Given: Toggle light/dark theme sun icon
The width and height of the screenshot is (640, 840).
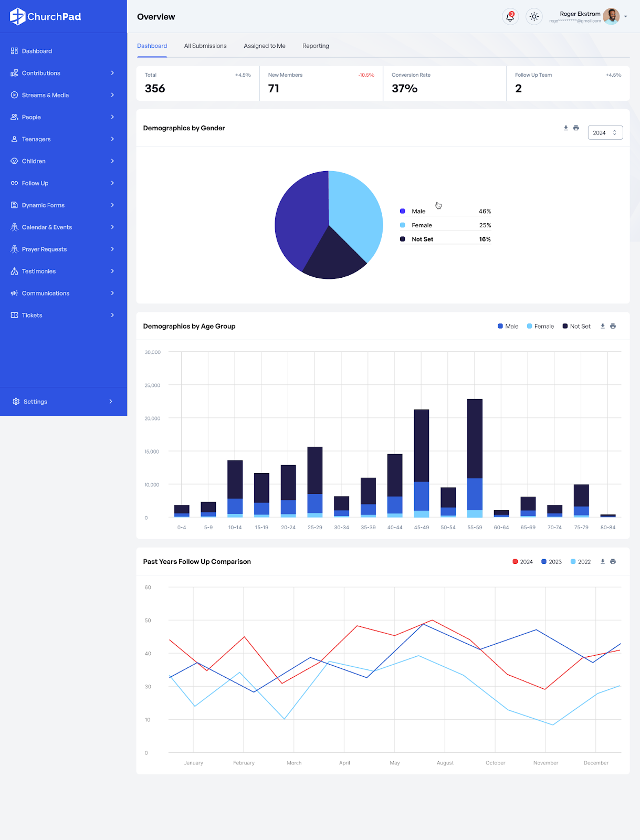Looking at the screenshot, I should click(534, 17).
